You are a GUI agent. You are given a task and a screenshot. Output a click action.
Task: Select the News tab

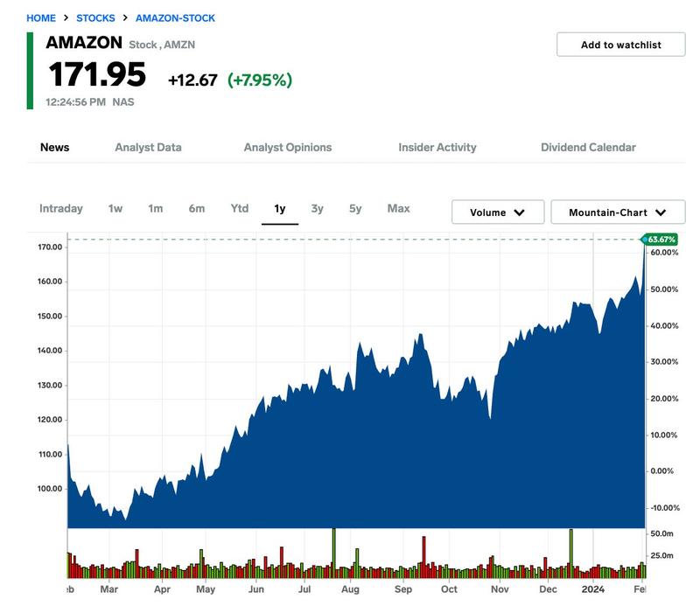[54, 147]
